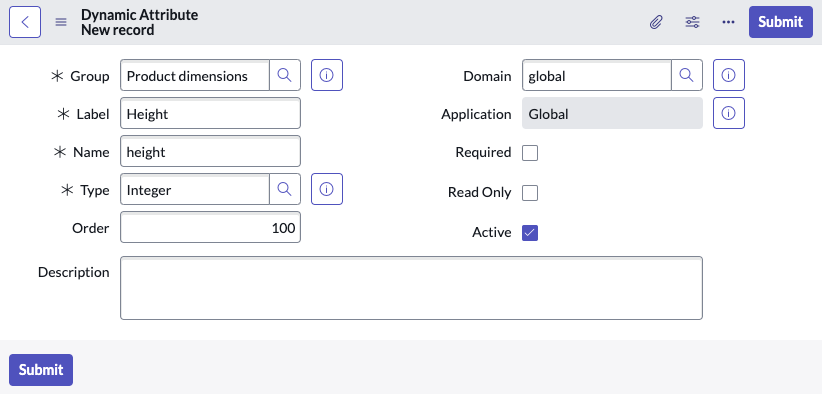The image size is (822, 394).
Task: Preview the Group record info icon
Action: (327, 75)
